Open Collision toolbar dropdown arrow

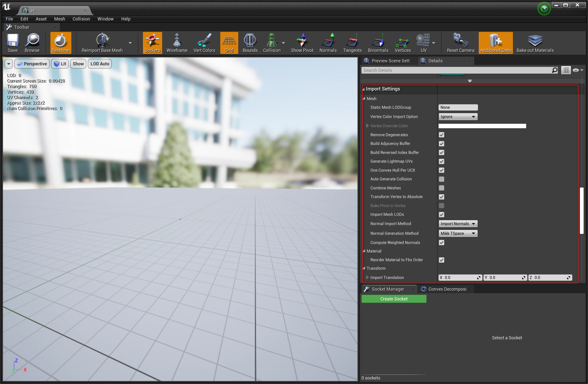[283, 43]
